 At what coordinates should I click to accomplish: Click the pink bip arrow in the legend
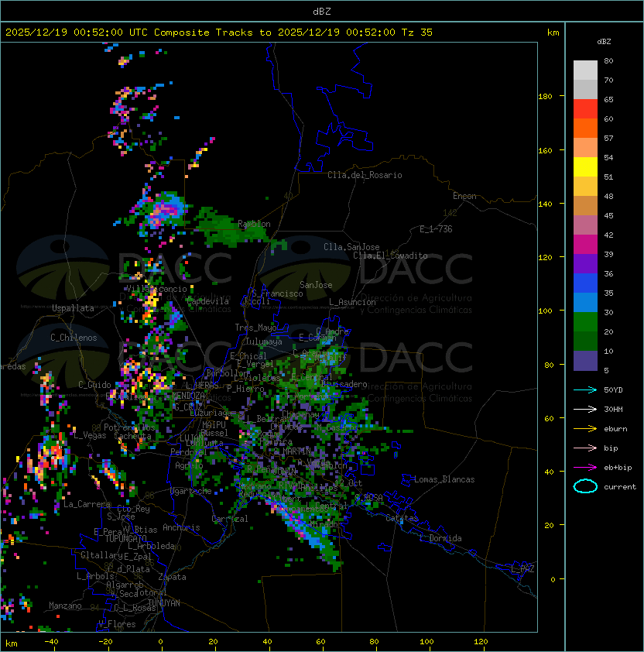point(585,448)
